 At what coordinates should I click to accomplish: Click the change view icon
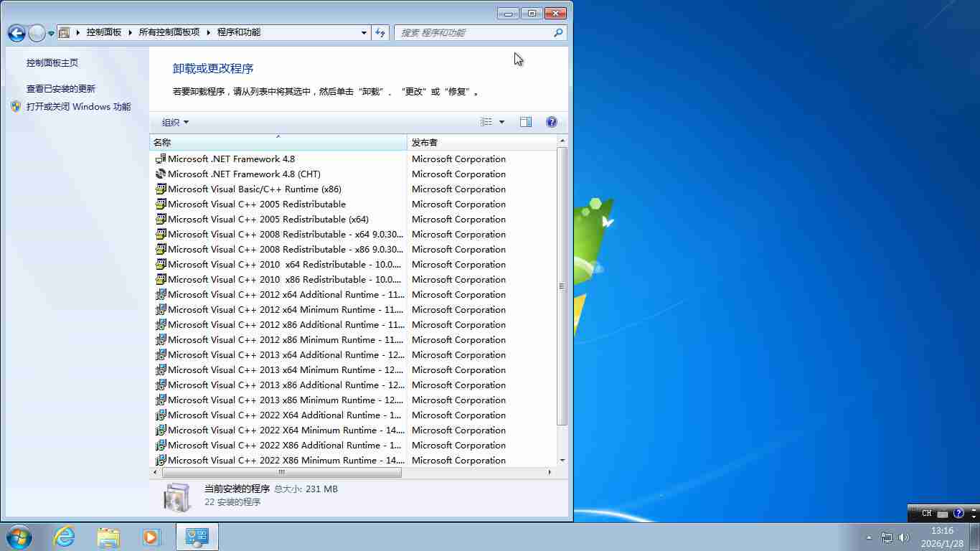pyautogui.click(x=486, y=122)
